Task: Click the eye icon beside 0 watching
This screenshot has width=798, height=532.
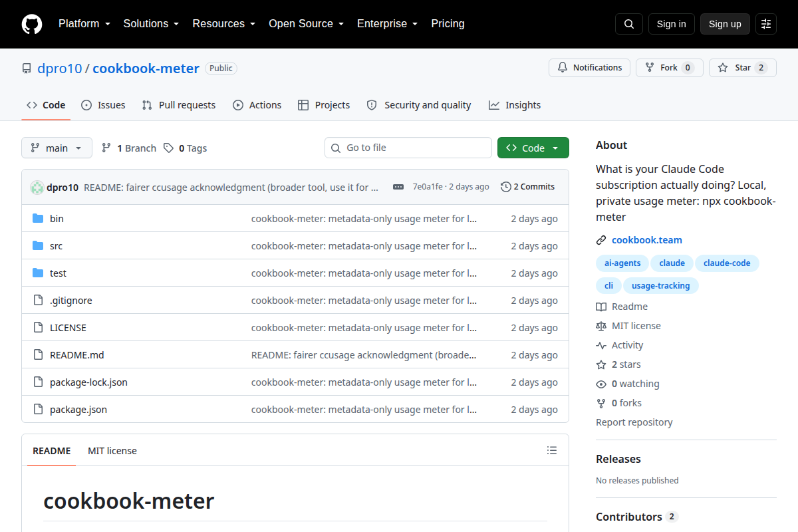Action: click(601, 384)
